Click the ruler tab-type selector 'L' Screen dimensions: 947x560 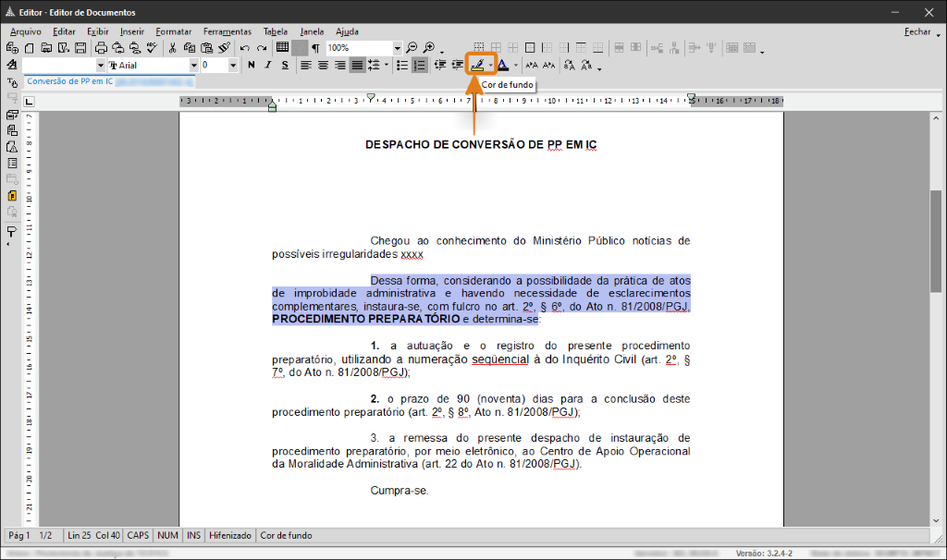pyautogui.click(x=29, y=102)
